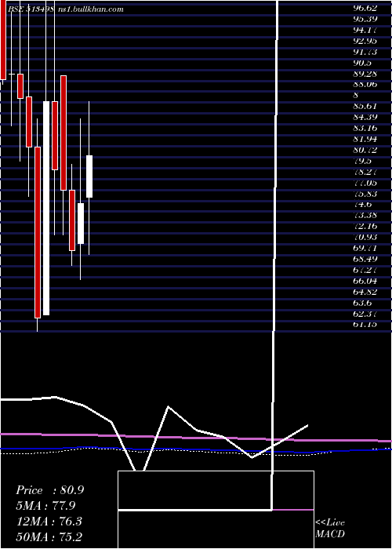This screenshot has width=392, height=549.
Task: Select the 79.5 price axis label
Action: coord(362,161)
